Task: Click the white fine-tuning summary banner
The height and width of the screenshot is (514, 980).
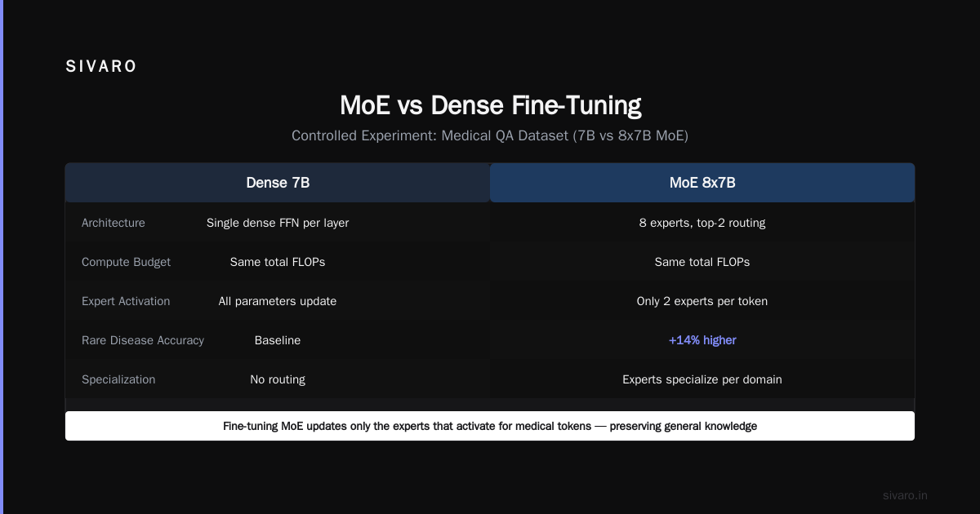Action: pos(490,426)
